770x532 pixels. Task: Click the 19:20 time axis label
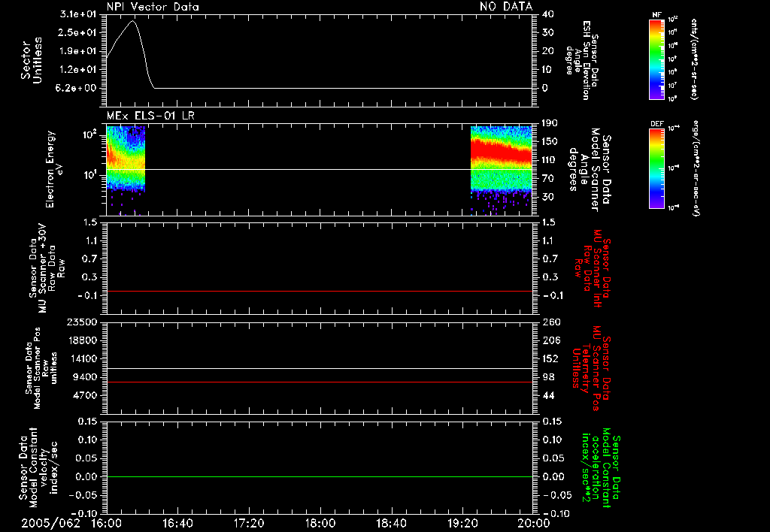coord(462,523)
